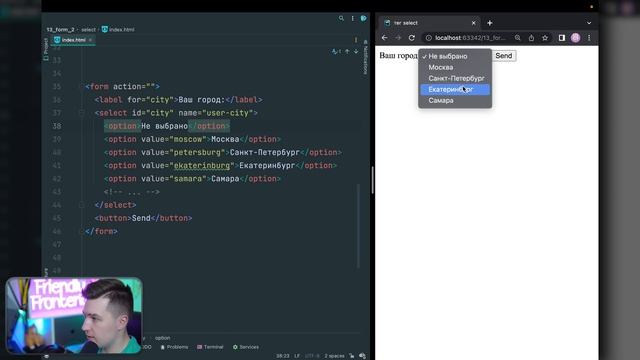The width and height of the screenshot is (640, 360).
Task: Open editor tab options kebab menu
Action: click(x=356, y=40)
